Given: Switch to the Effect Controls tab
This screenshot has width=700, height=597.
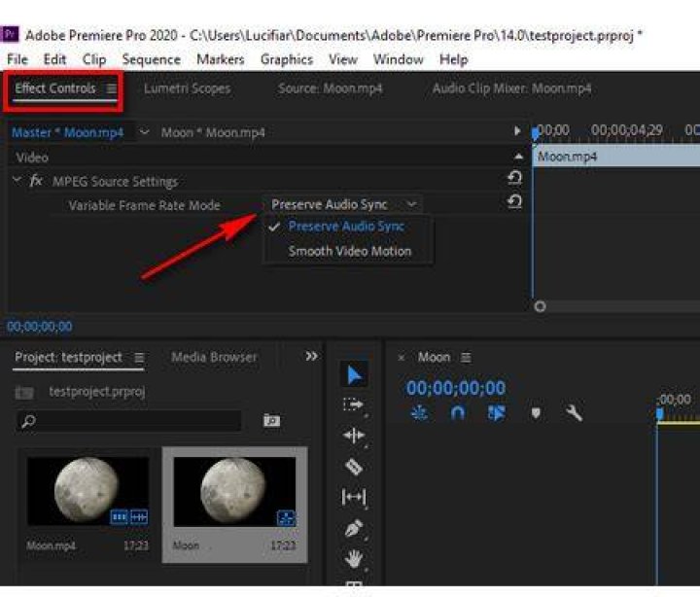Looking at the screenshot, I should coord(55,88).
